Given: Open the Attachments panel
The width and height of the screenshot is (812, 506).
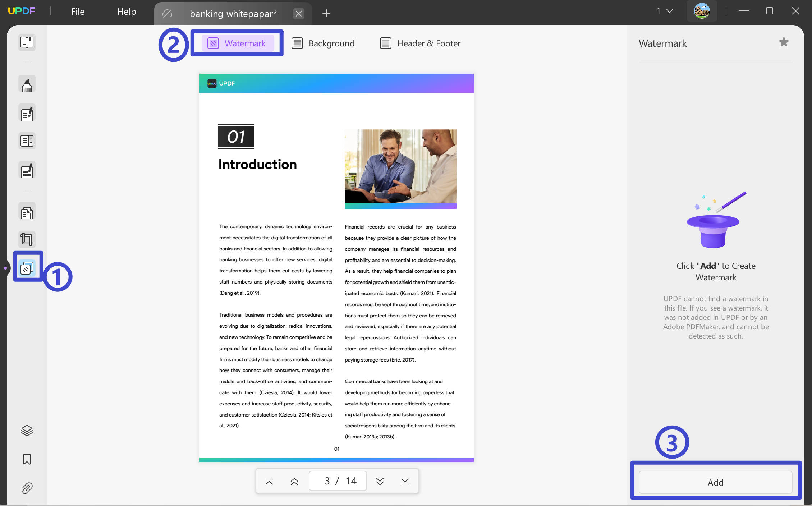Looking at the screenshot, I should point(27,488).
